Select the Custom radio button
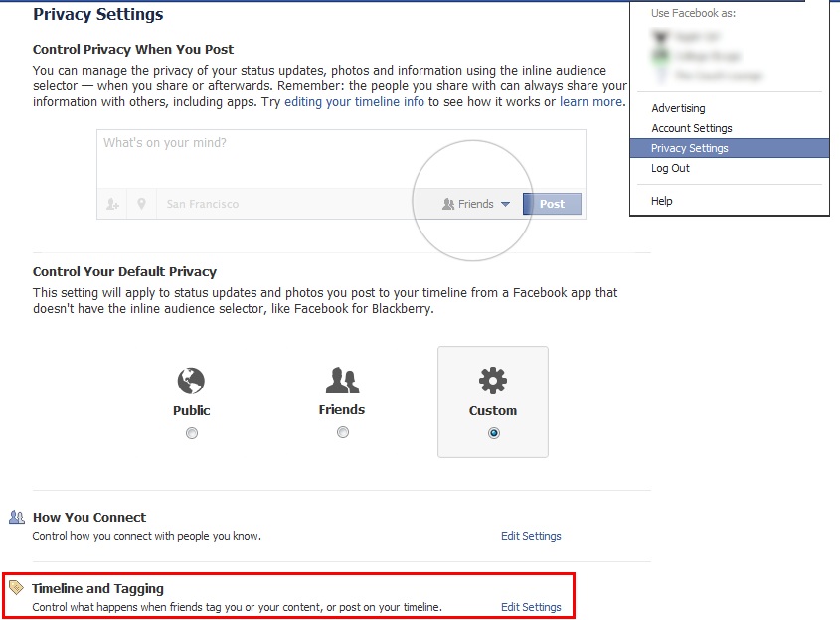The width and height of the screenshot is (840, 620). coord(494,433)
